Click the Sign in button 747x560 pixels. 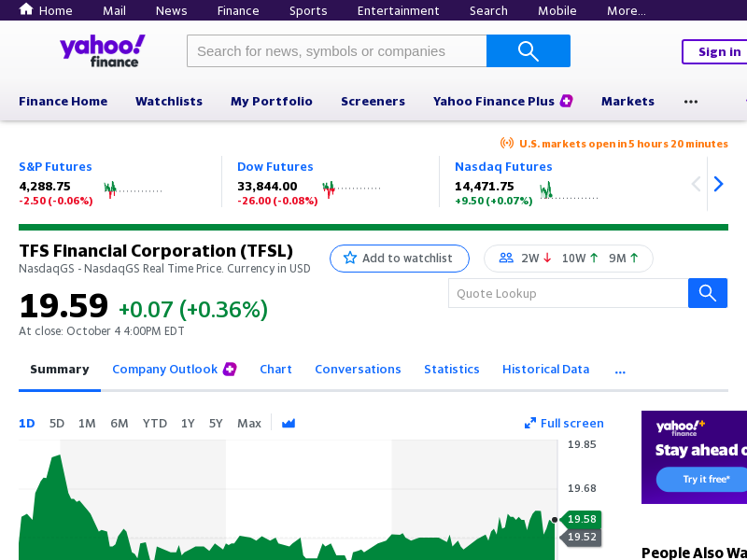[x=714, y=51]
